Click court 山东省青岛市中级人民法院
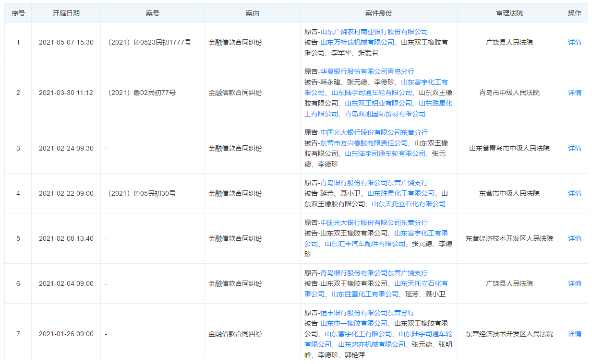Screen dimensions: 592x364 509,148
